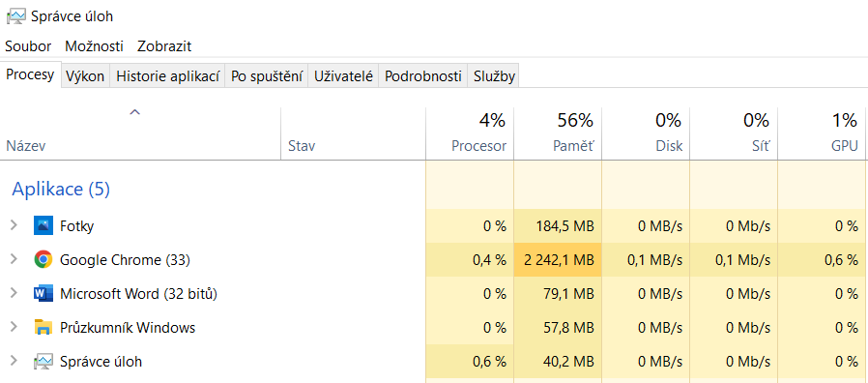The image size is (868, 383).
Task: Expand the Fotky process group
Action: pos(14,225)
